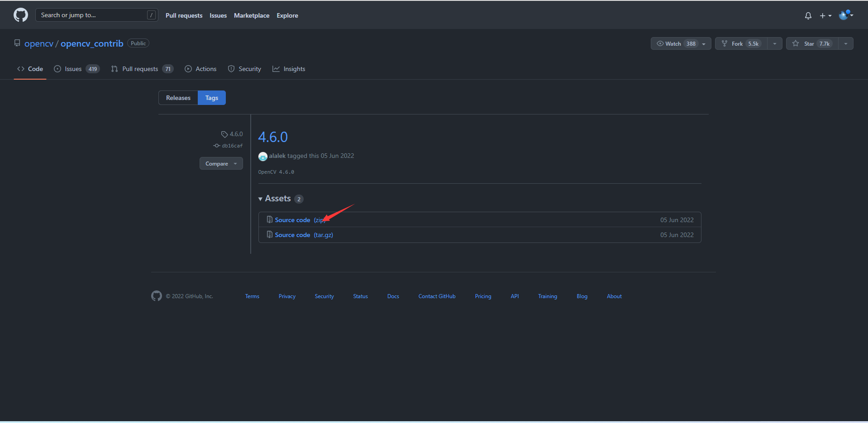The height and width of the screenshot is (423, 868).
Task: Download Source code (tar.gz)
Action: [304, 235]
